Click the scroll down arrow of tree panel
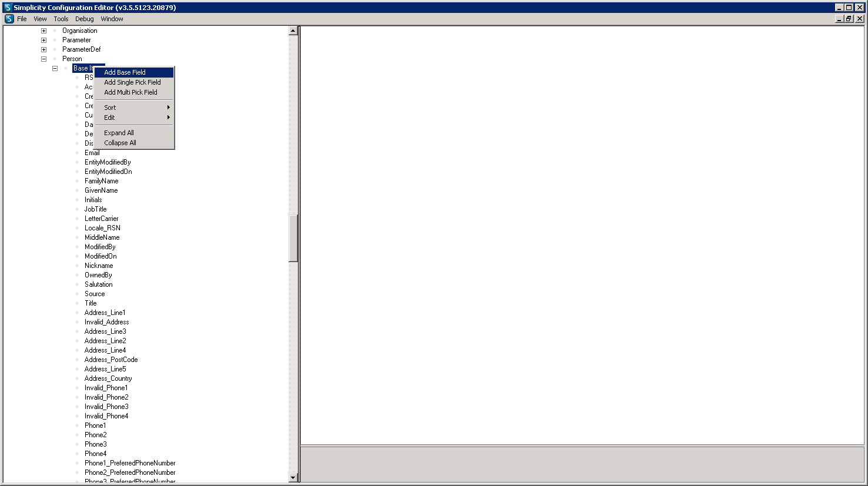This screenshot has height=486, width=868. pos(293,478)
